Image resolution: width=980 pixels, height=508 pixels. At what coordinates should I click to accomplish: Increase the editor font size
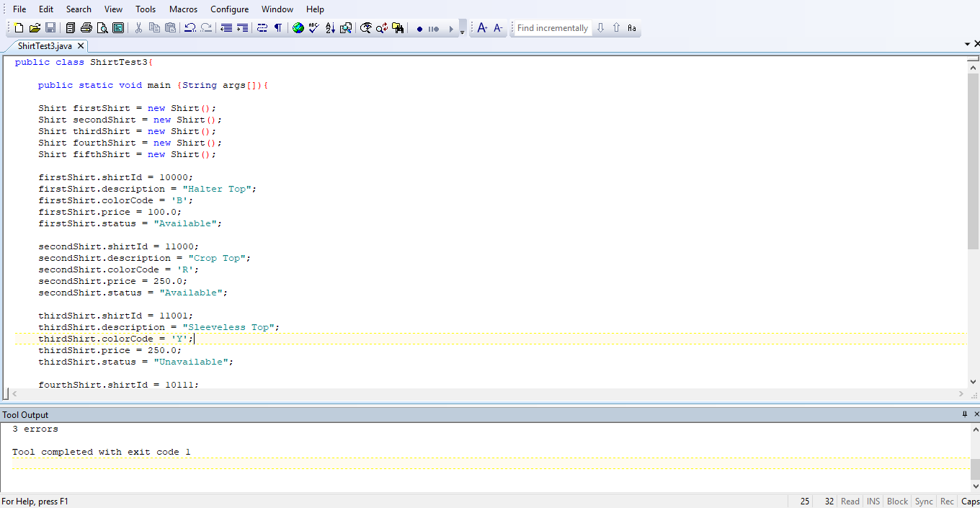(x=481, y=27)
